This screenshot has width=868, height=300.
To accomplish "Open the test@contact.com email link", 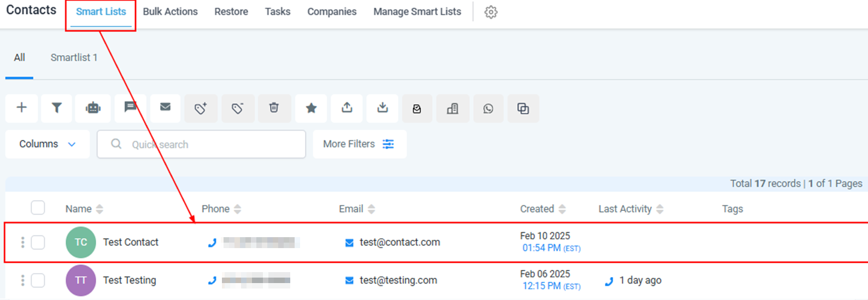I will click(400, 242).
